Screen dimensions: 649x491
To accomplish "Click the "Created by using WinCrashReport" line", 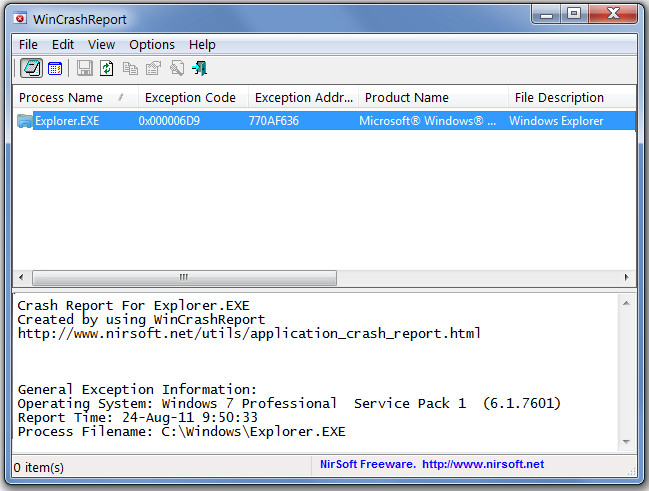I will click(141, 320).
